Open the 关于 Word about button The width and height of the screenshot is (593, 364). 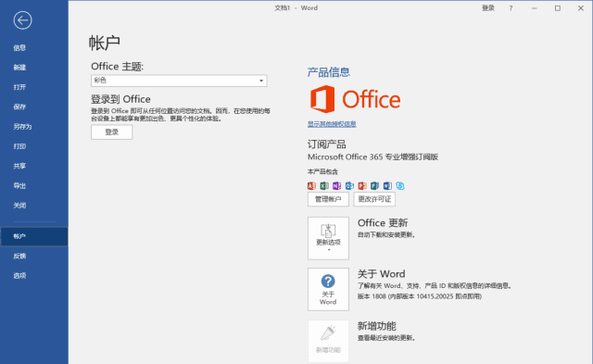(328, 289)
